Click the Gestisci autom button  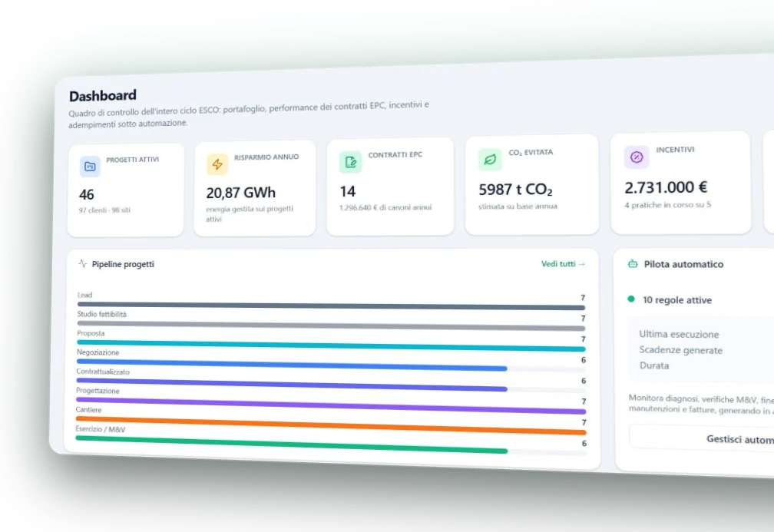pos(702,438)
